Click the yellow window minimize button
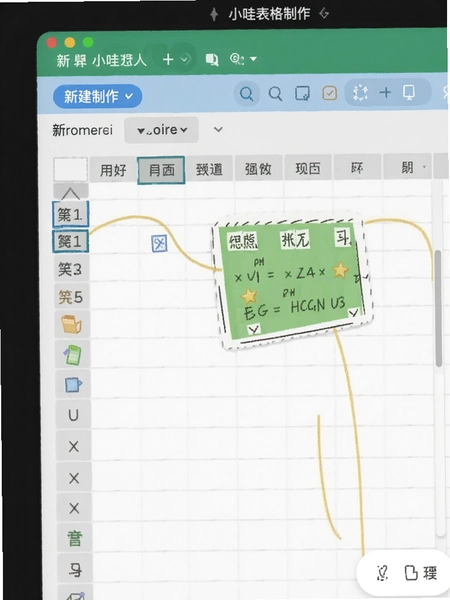 coord(70,42)
